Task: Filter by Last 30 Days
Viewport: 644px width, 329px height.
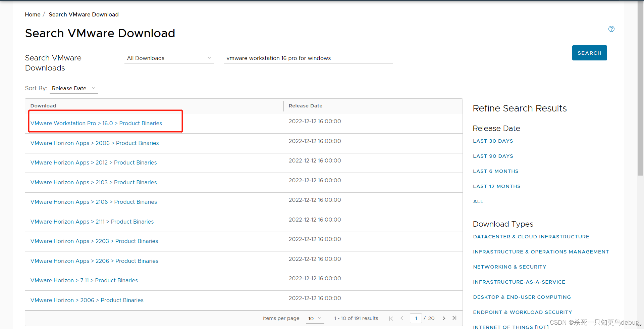Action: pos(493,141)
